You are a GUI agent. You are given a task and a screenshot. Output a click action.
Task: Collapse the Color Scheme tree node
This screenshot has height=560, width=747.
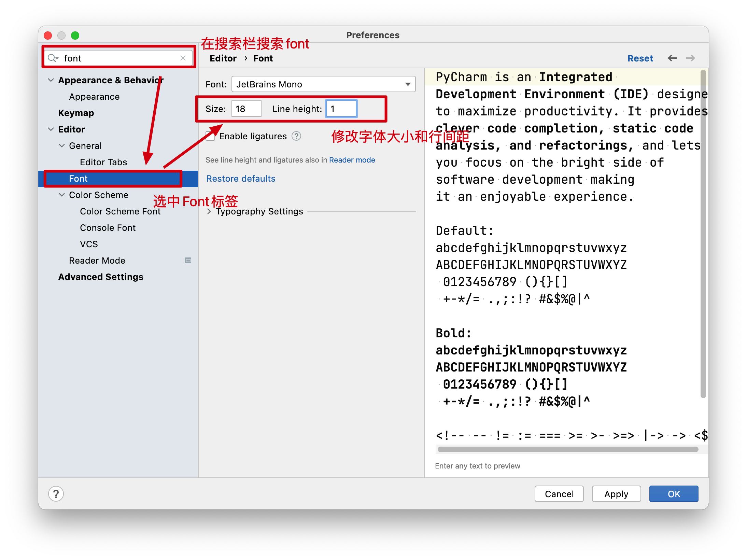62,195
